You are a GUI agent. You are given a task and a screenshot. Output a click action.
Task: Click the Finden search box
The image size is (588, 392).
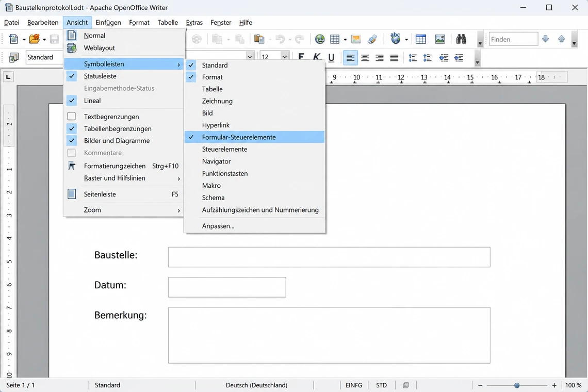coord(513,39)
